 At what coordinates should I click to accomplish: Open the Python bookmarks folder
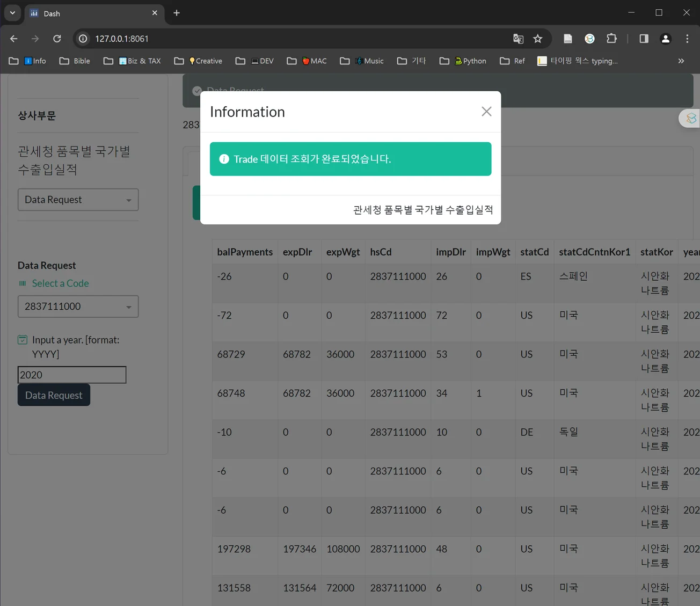pos(463,61)
